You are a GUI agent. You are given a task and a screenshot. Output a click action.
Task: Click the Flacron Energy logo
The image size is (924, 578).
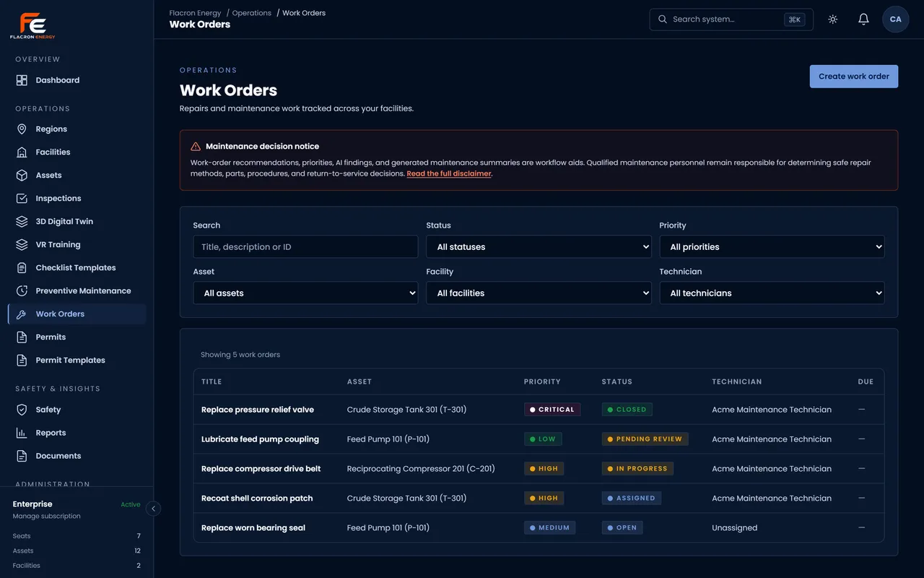coord(32,25)
